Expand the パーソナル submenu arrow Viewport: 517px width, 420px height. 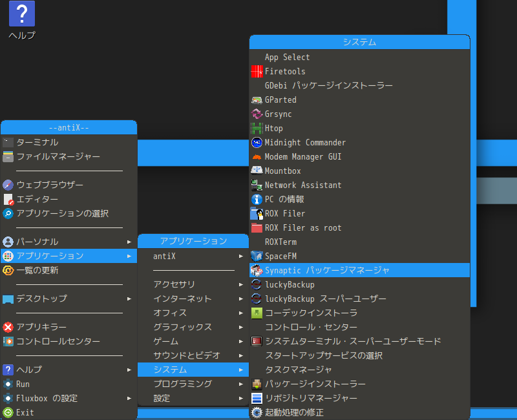coord(129,242)
